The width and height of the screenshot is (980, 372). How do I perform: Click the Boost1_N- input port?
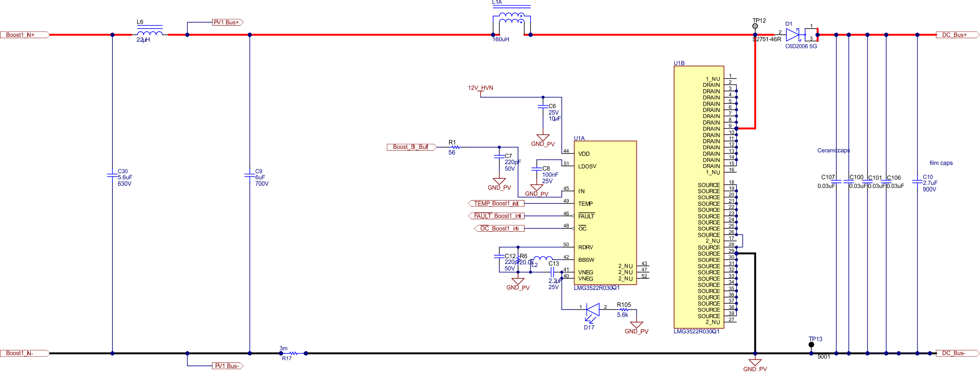24,353
